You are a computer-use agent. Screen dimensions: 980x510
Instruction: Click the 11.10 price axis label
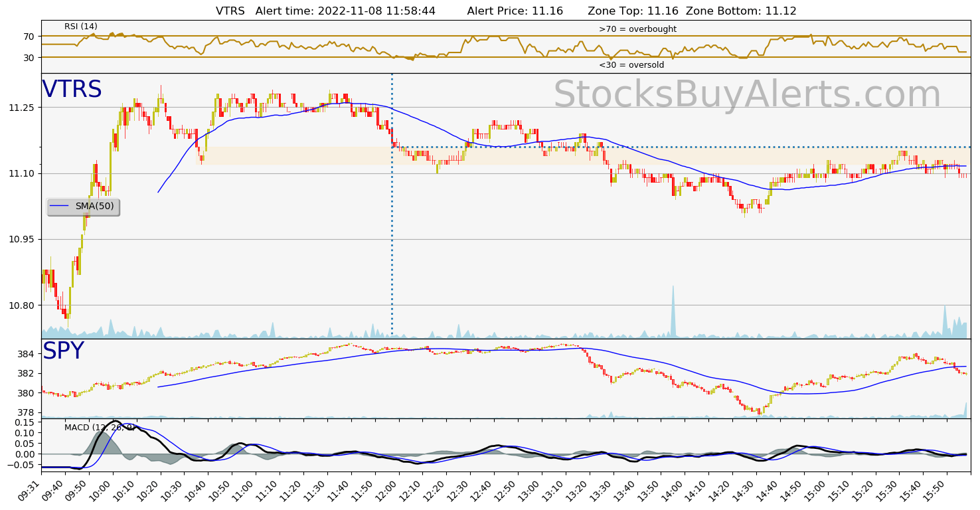click(22, 173)
